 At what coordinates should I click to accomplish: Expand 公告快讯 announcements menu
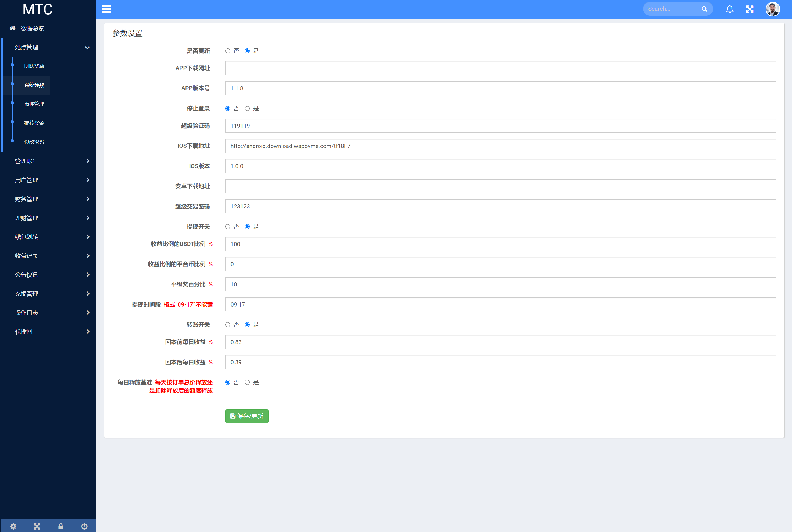tap(49, 274)
